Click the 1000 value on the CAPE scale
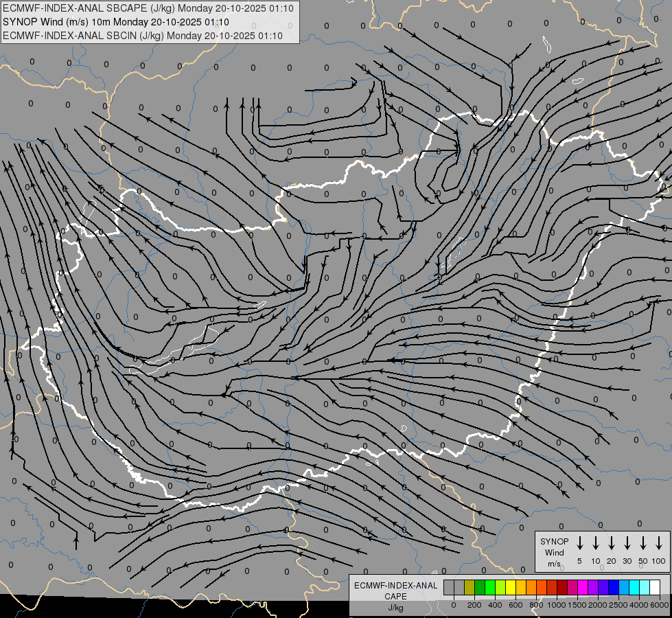Viewport: 672px width, 618px height. click(557, 605)
